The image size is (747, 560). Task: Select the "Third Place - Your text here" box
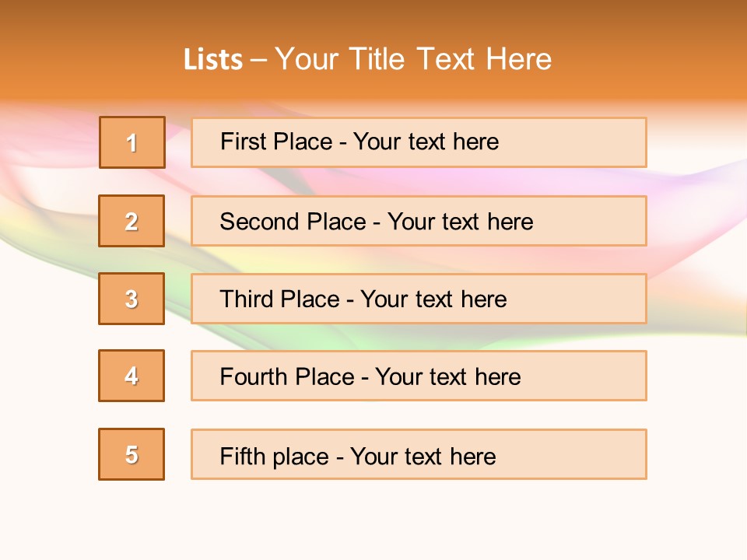[419, 299]
